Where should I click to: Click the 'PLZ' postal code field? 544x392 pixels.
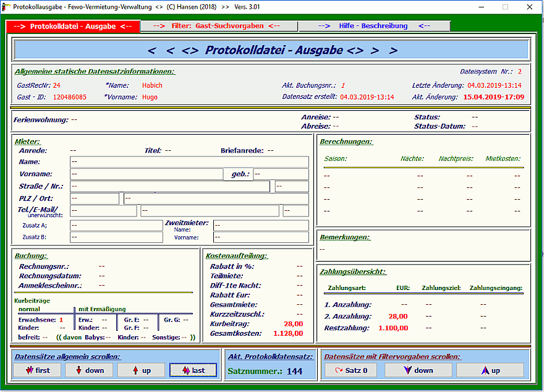tap(94, 198)
